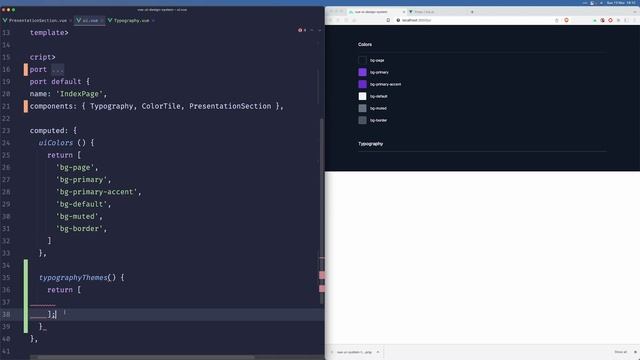Click the bg-border swatch
The height and width of the screenshot is (360, 640).
362,120
